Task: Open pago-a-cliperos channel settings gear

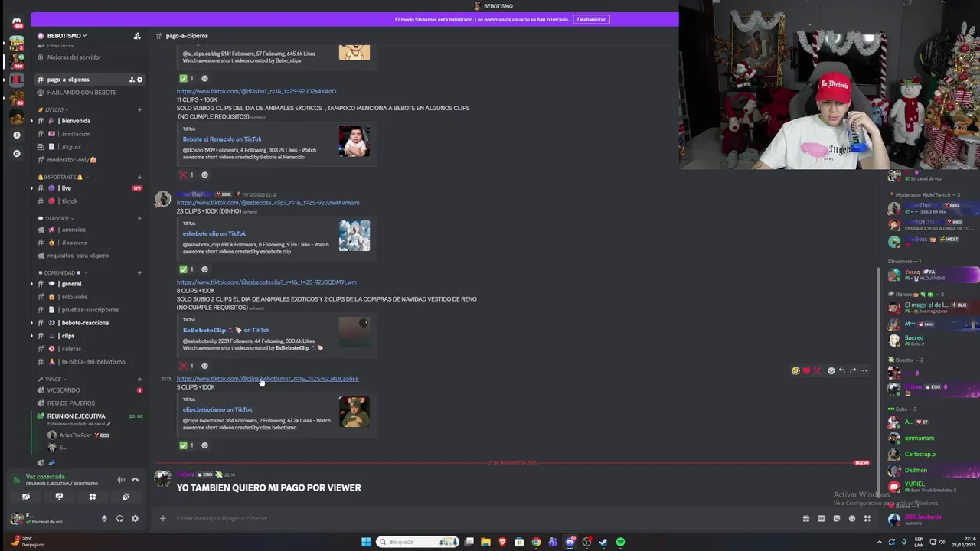Action: coord(139,80)
